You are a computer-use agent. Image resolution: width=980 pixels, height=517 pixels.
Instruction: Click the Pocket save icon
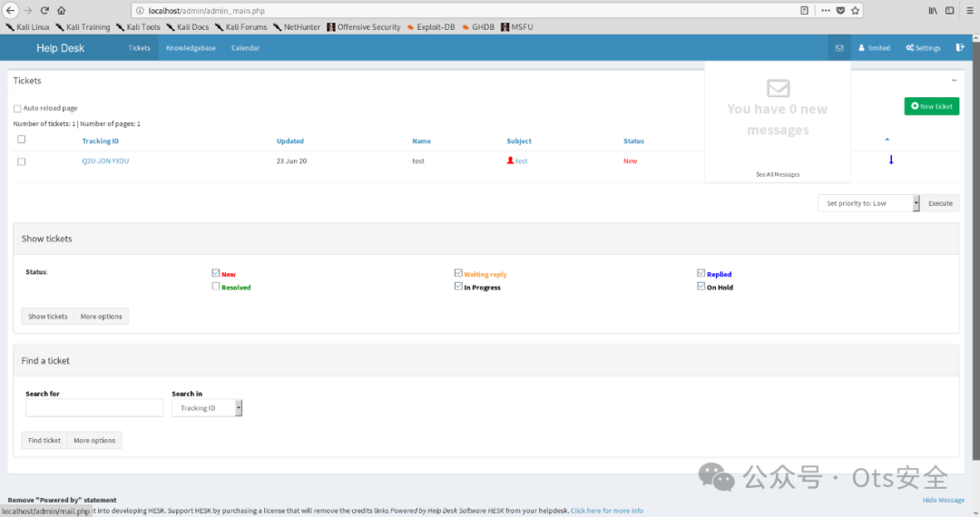pyautogui.click(x=840, y=11)
